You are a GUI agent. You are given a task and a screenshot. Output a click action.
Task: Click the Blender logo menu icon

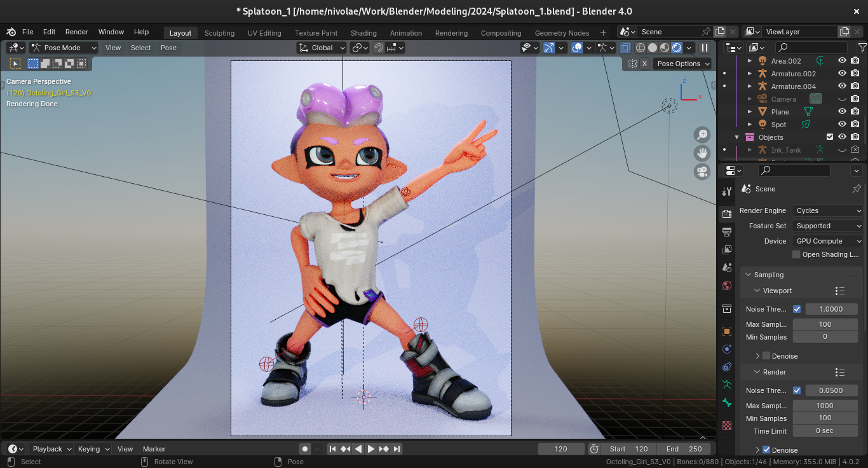pyautogui.click(x=11, y=32)
